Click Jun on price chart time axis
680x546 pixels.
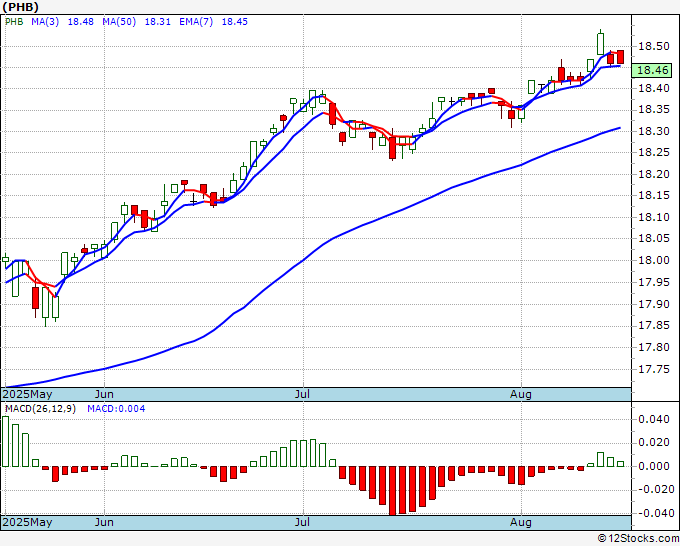(104, 394)
